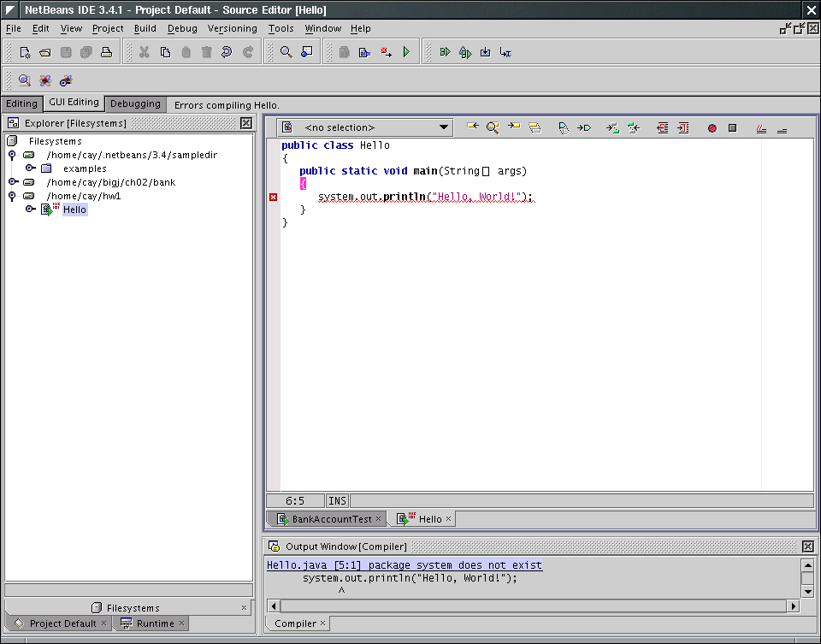The width and height of the screenshot is (821, 644).
Task: Click on the println code line in editor
Action: point(425,197)
